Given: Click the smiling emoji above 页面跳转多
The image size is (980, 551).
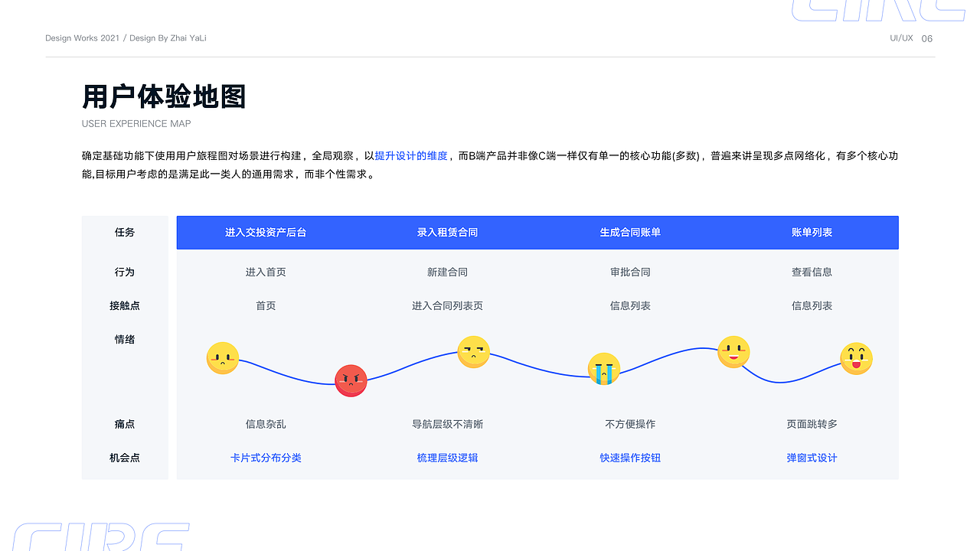Looking at the screenshot, I should [733, 352].
